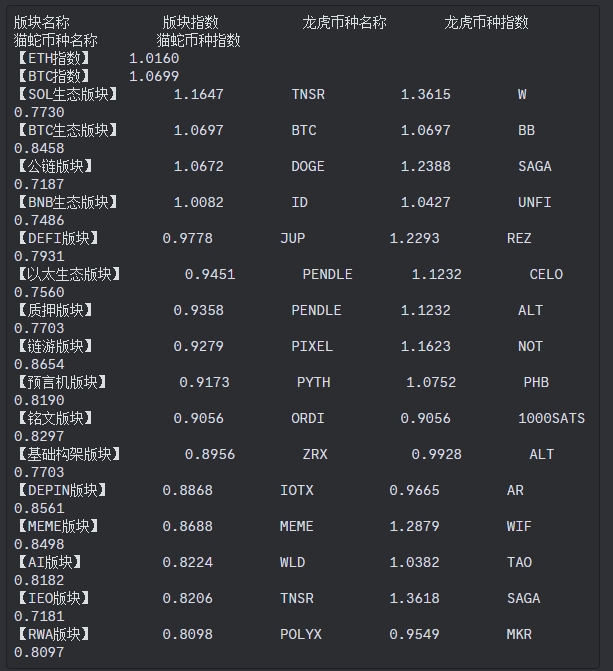Click the 1000SATS coin name
This screenshot has width=613, height=671.
pos(551,418)
